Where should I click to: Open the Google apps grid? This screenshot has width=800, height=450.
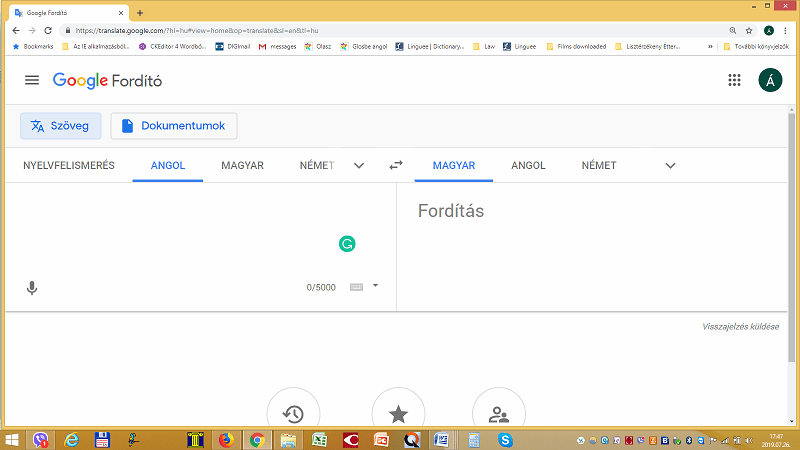tap(734, 80)
